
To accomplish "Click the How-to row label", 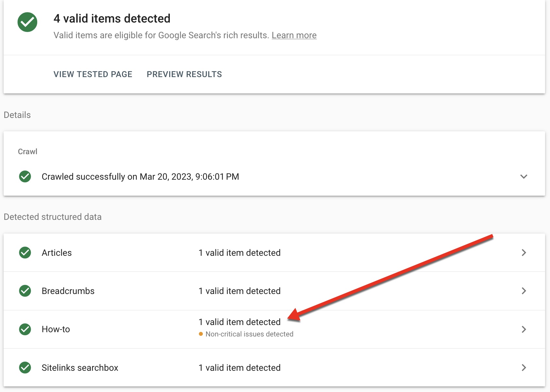I will 56,329.
